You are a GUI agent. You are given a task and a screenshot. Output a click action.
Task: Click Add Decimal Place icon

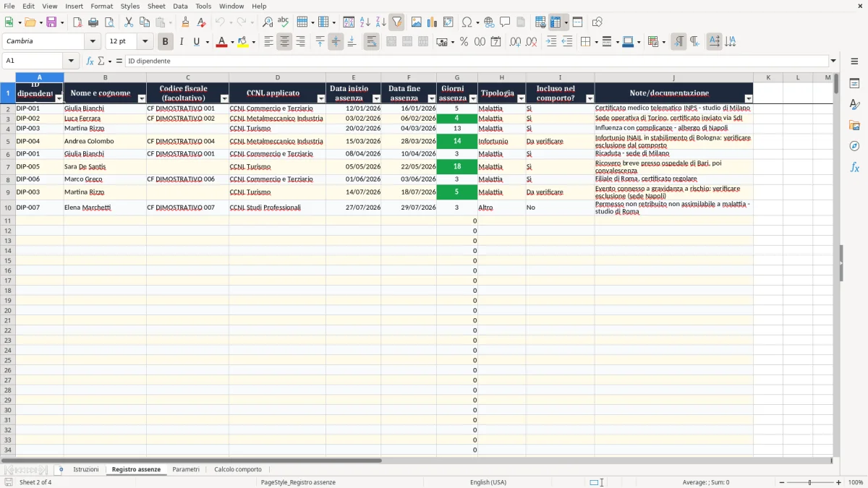515,42
